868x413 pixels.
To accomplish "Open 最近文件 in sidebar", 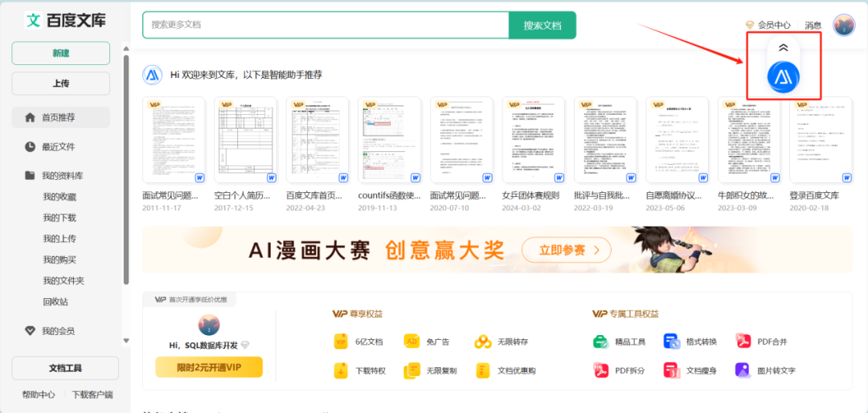I will 58,147.
